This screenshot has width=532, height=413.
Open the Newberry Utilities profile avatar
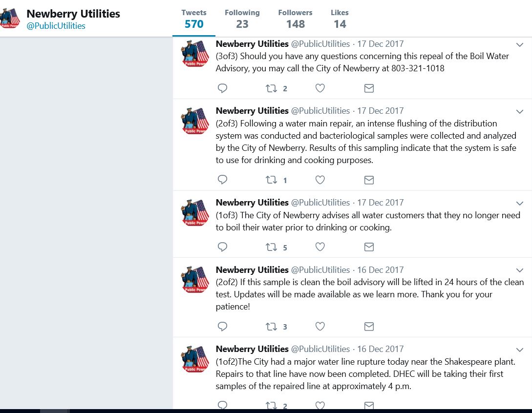(10, 18)
